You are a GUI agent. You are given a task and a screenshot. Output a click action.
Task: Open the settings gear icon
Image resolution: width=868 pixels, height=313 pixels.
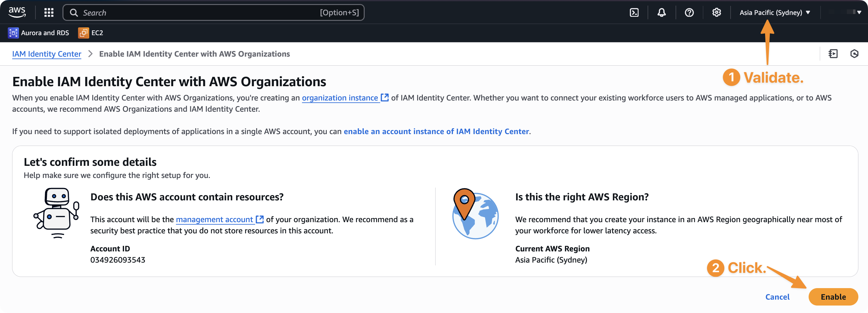point(717,12)
